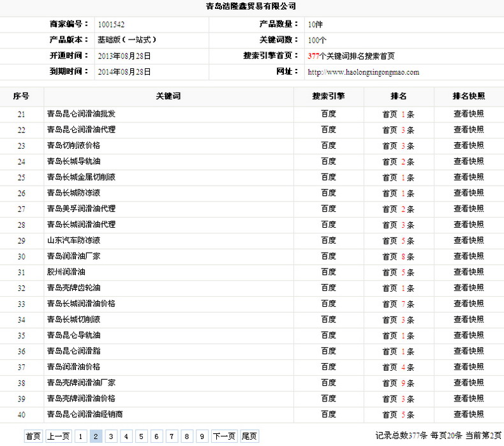Viewport: 504px width, 446px height.
Task: Click the expiry date 2014年08月28日
Action: tap(124, 71)
